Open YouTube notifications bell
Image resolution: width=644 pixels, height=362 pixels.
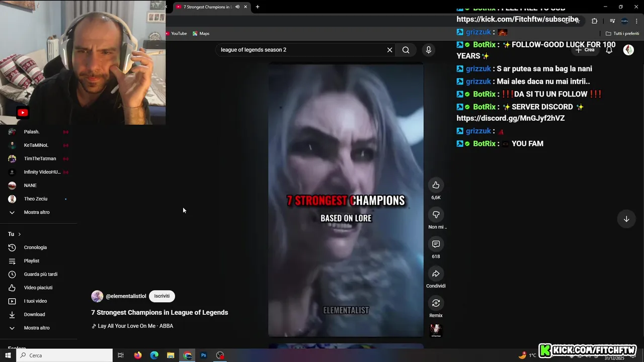click(609, 50)
